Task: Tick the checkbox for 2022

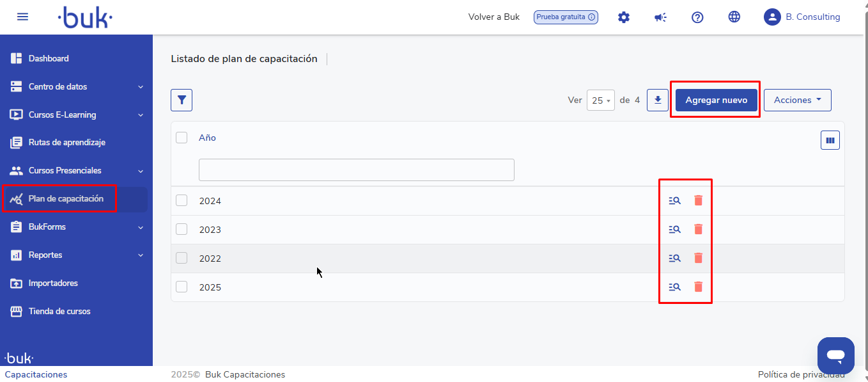Action: (x=182, y=259)
